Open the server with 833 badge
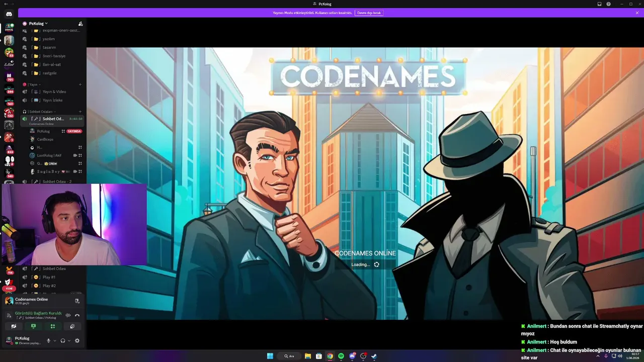This screenshot has height=362, width=644. click(9, 148)
